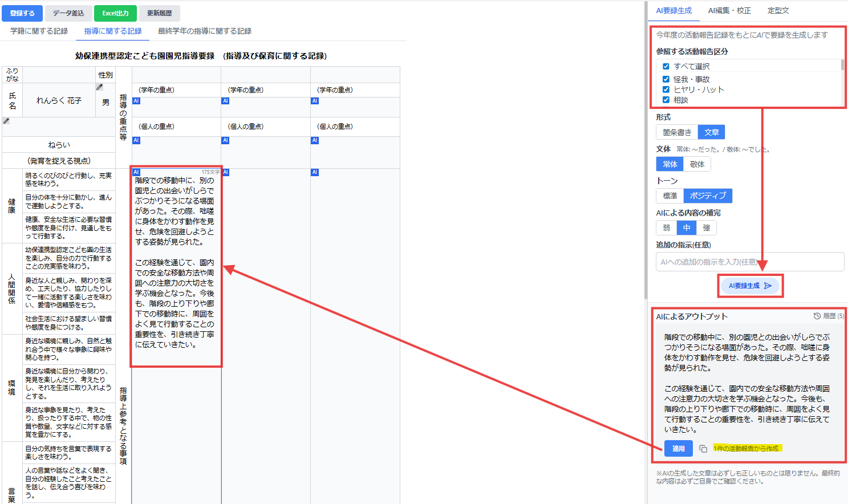Switch the 形式 option to 箇条書き
The image size is (848, 504).
pyautogui.click(x=676, y=132)
